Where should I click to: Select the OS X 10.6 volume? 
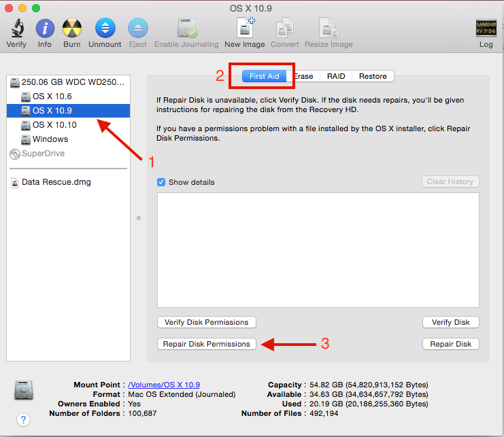tap(68, 97)
